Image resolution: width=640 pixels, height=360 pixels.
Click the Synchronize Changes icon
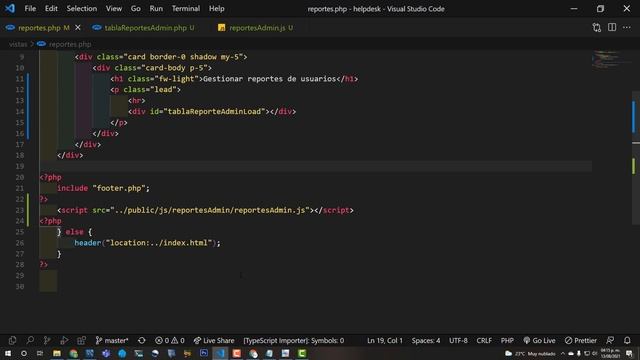(x=142, y=340)
